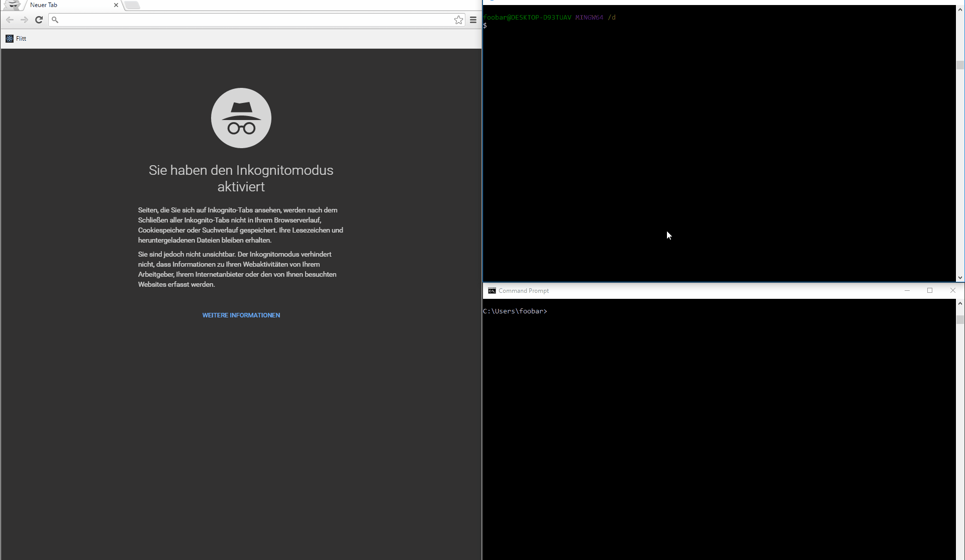Click the Flitt bookmark favicon
Image resolution: width=965 pixels, height=560 pixels.
pos(10,38)
